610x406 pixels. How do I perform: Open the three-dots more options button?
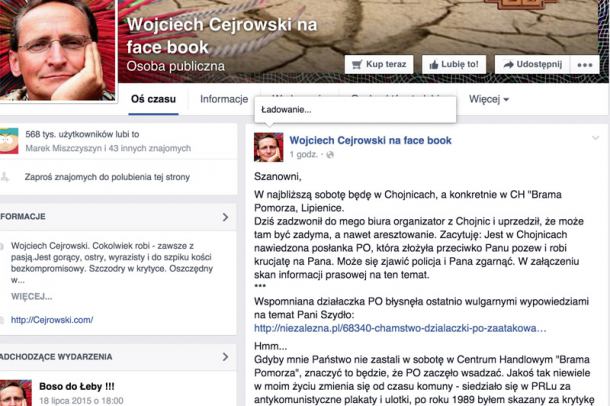click(x=585, y=65)
